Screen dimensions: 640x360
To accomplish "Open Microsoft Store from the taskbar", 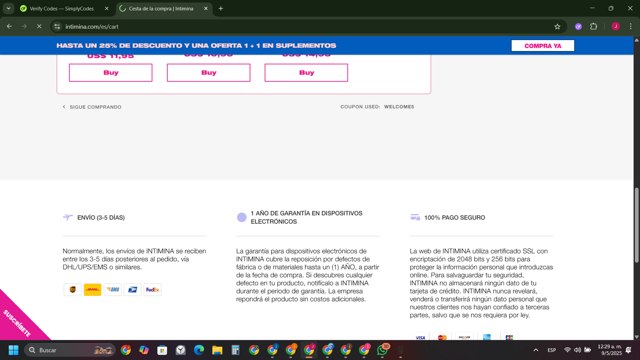I will coord(162,350).
